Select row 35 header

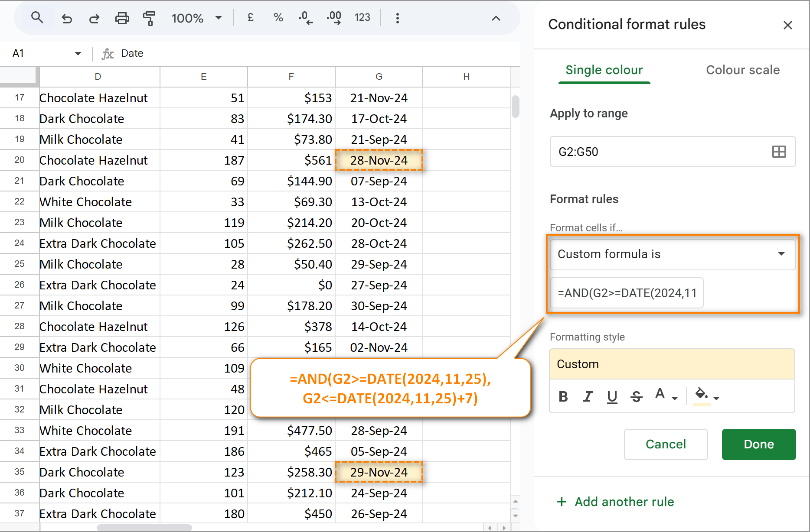pyautogui.click(x=19, y=472)
